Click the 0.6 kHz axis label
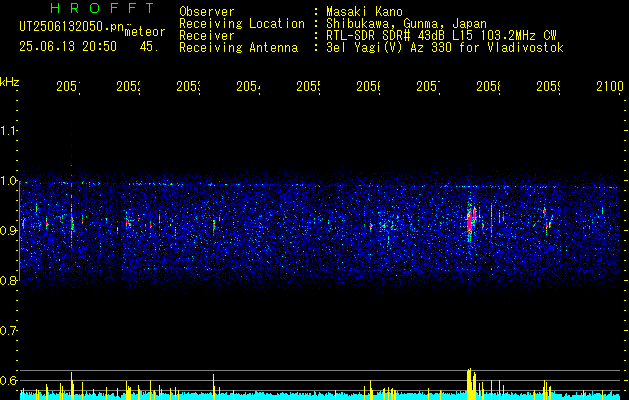Screen dimensions: 629x400 pos(9,380)
